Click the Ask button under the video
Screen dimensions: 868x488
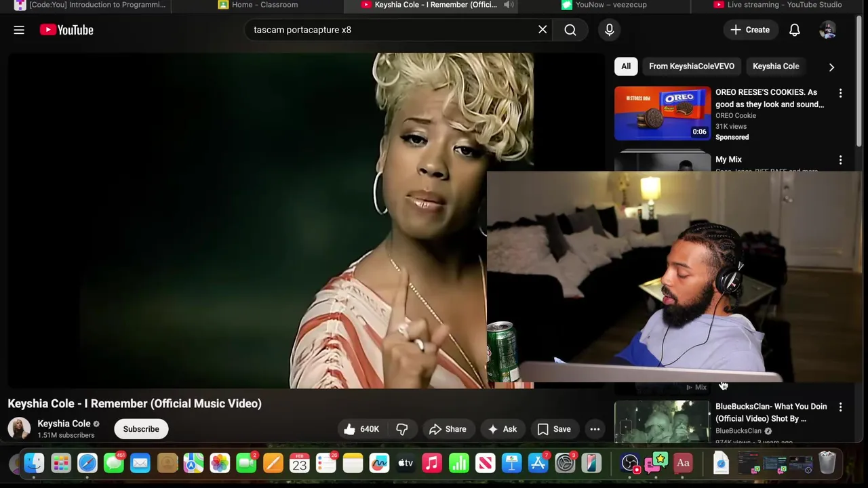(x=502, y=429)
